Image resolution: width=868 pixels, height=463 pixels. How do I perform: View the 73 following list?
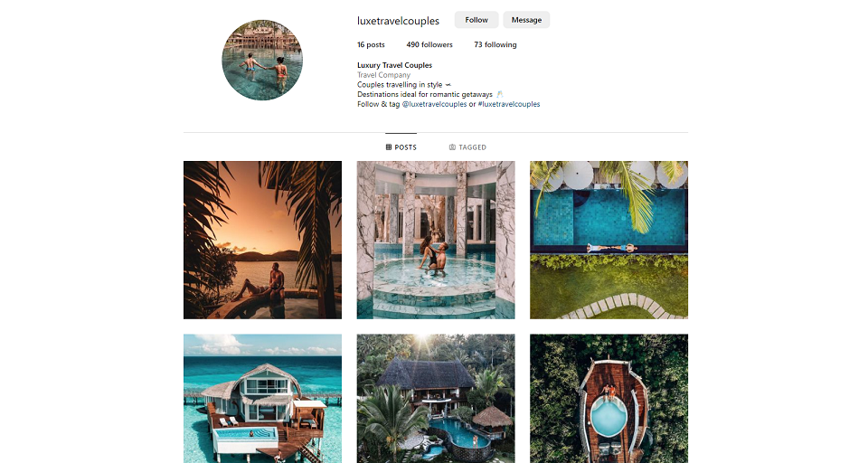(495, 45)
